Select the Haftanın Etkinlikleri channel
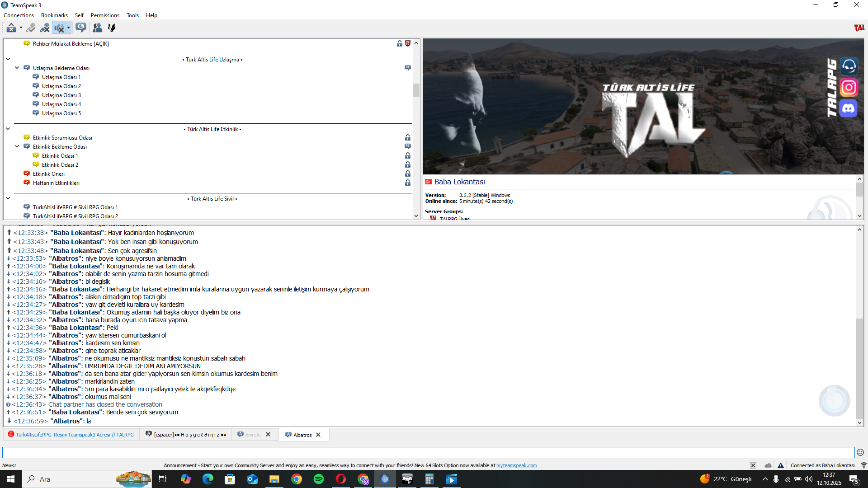This screenshot has width=868, height=488. (56, 183)
